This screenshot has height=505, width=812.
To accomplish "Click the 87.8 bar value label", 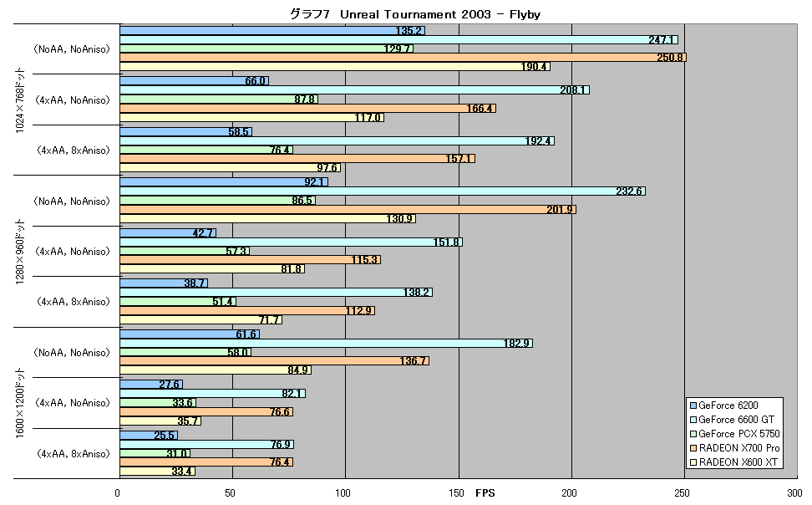I will click(304, 99).
